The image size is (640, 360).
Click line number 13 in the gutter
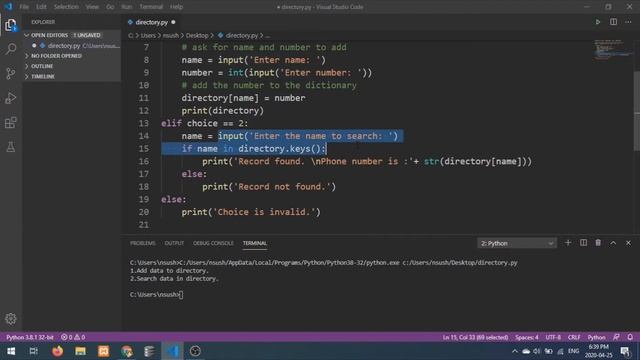144,123
